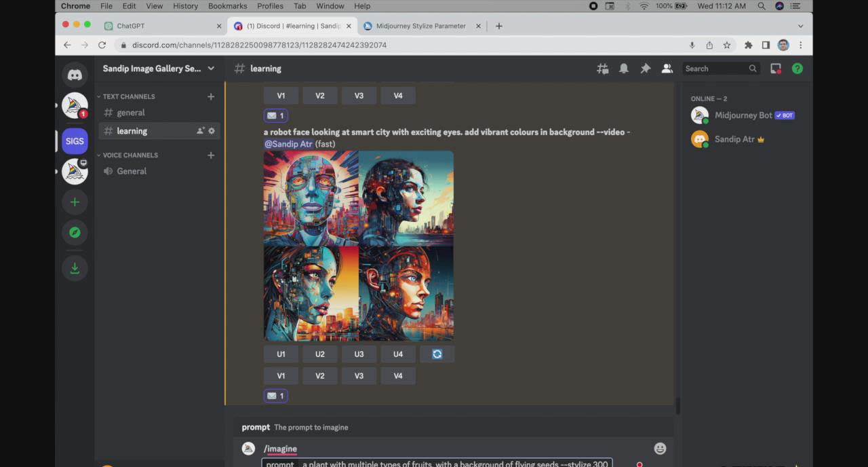
Task: Open the threads icon in the channel header
Action: click(x=602, y=68)
